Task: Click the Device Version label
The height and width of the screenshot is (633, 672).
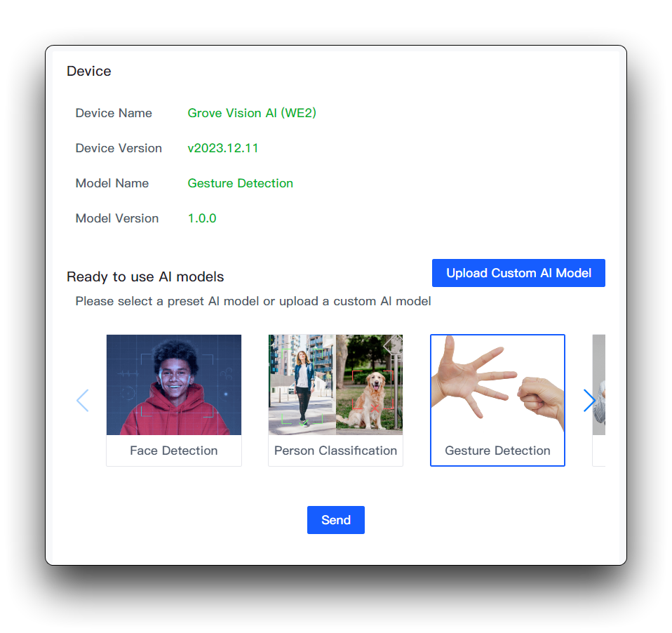Action: point(119,148)
